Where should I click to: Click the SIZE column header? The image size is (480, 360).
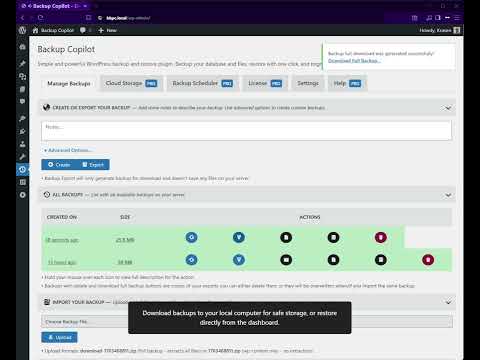[125, 217]
